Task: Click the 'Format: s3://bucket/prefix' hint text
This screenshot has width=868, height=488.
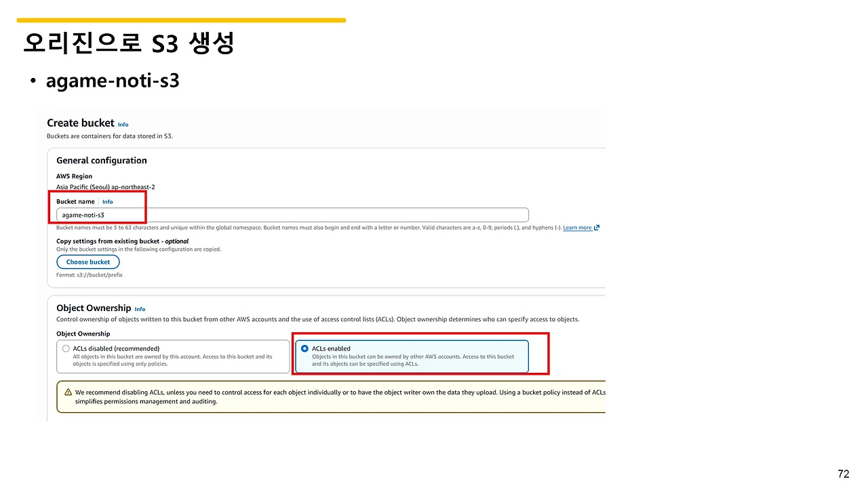Action: (x=90, y=275)
